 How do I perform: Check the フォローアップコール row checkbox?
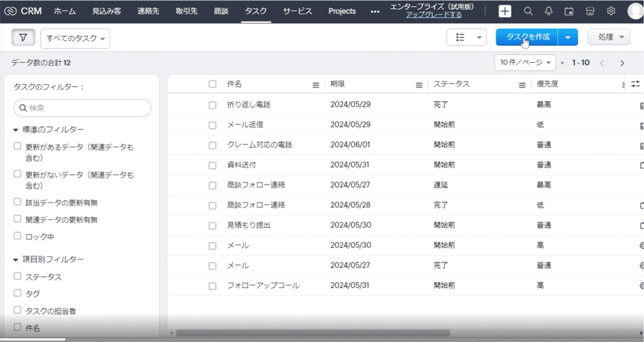coord(212,286)
